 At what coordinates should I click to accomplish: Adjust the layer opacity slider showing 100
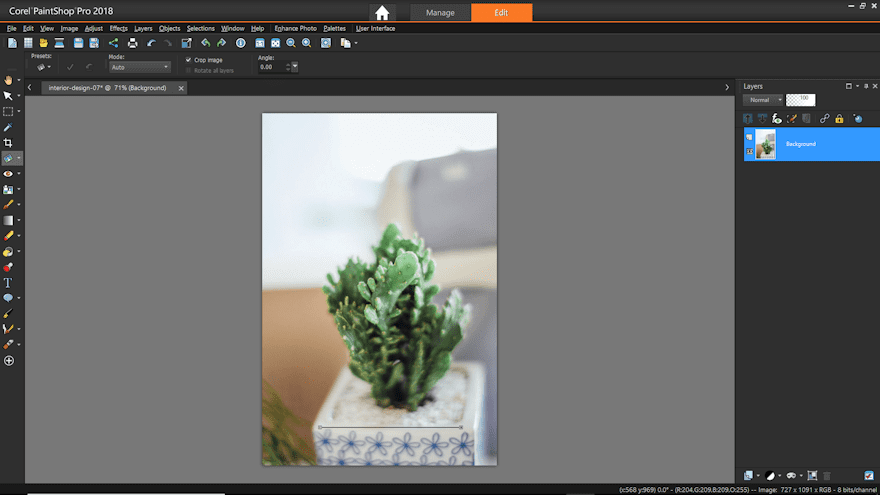(801, 100)
